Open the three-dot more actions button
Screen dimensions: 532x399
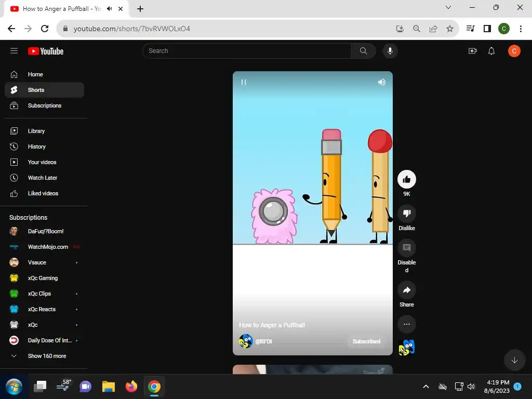click(406, 324)
